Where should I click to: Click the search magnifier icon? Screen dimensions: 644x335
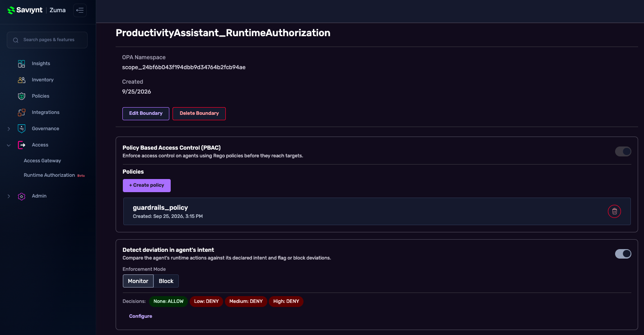pyautogui.click(x=16, y=40)
